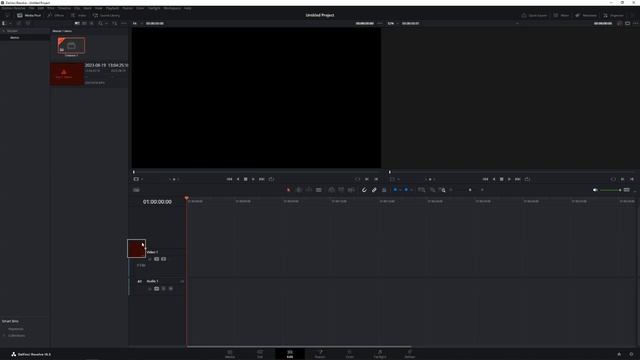
Task: Open the Workspace menu
Action: (x=172, y=8)
